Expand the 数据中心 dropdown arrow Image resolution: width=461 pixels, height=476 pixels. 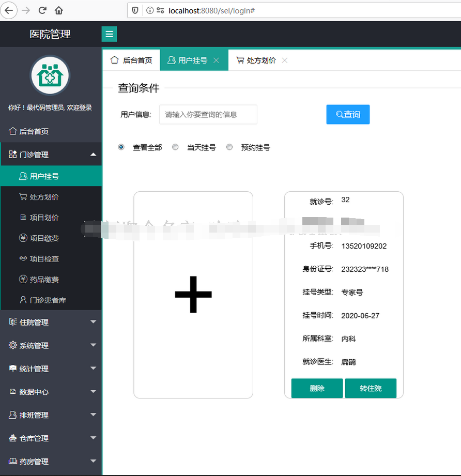pos(94,392)
